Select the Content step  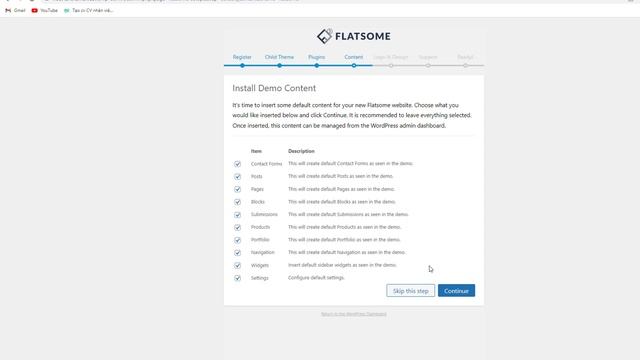pyautogui.click(x=353, y=57)
